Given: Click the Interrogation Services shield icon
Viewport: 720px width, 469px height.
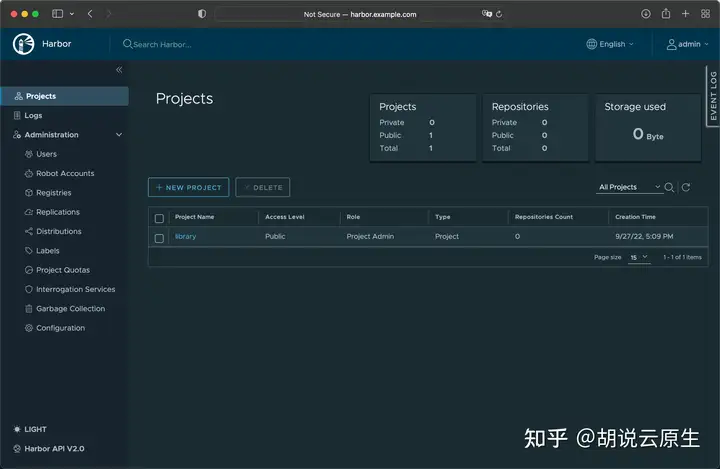Looking at the screenshot, I should point(29,289).
